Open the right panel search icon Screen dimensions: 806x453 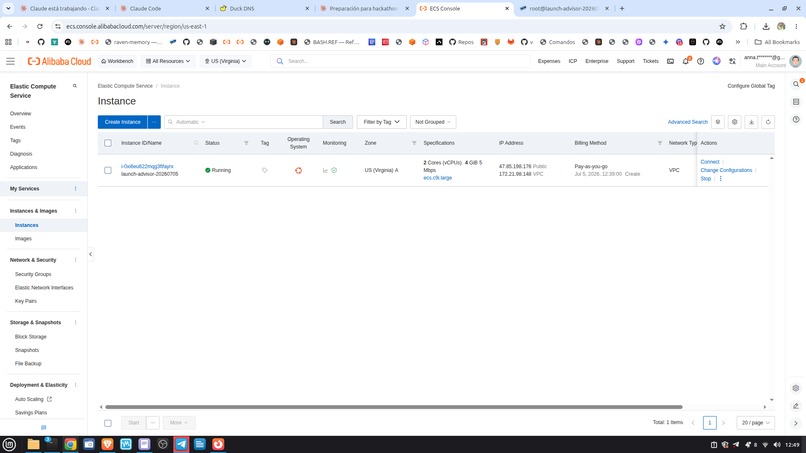pyautogui.click(x=796, y=84)
